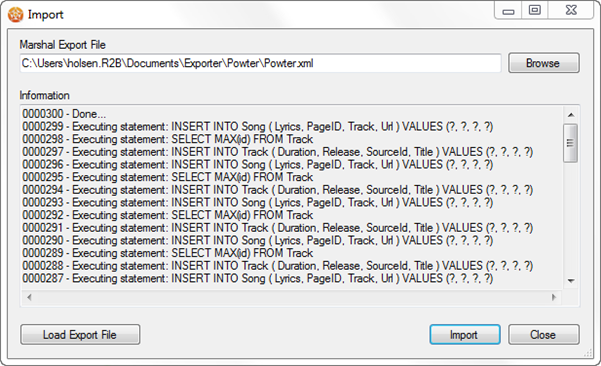Close the Import dialog via Close button
Screen dimensions: 601x366
pyautogui.click(x=544, y=335)
